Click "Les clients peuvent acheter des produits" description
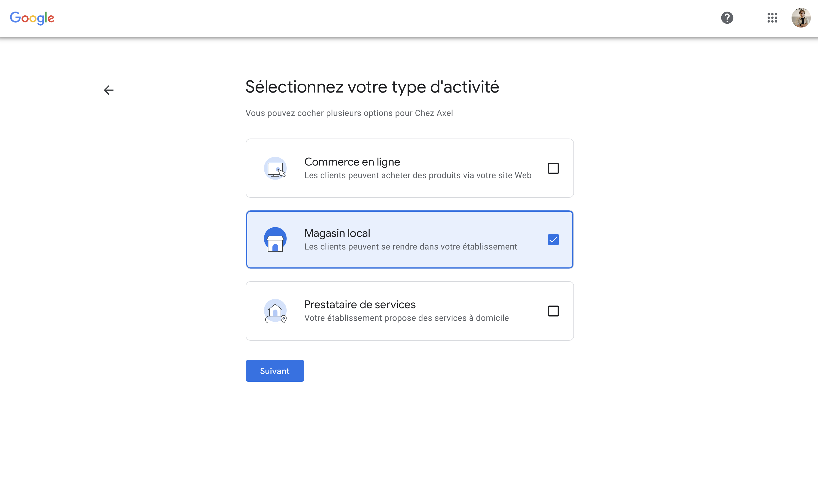The image size is (818, 504). (418, 176)
